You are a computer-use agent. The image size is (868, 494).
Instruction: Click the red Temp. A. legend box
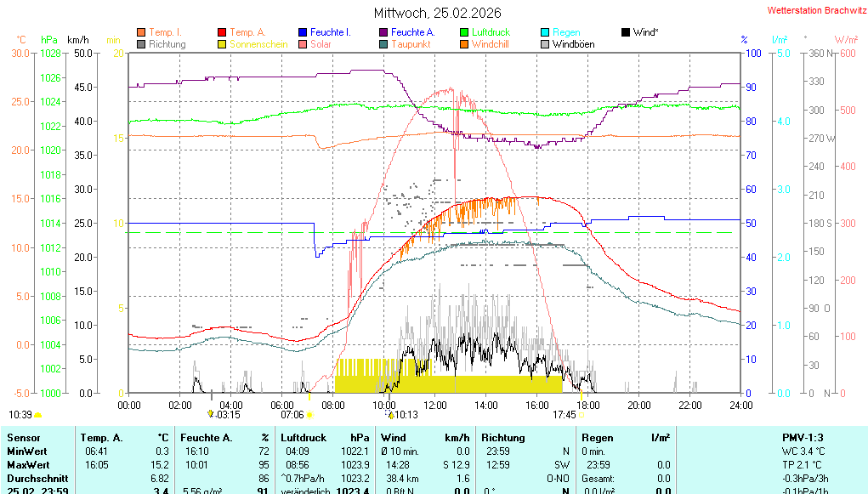click(x=222, y=32)
